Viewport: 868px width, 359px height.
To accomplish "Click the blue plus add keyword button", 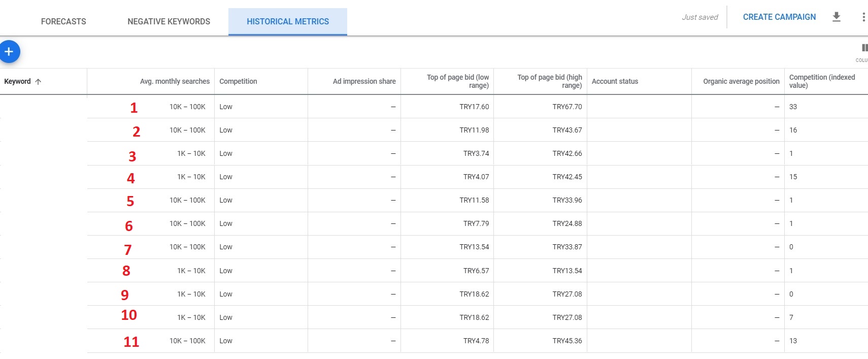I will coord(9,52).
